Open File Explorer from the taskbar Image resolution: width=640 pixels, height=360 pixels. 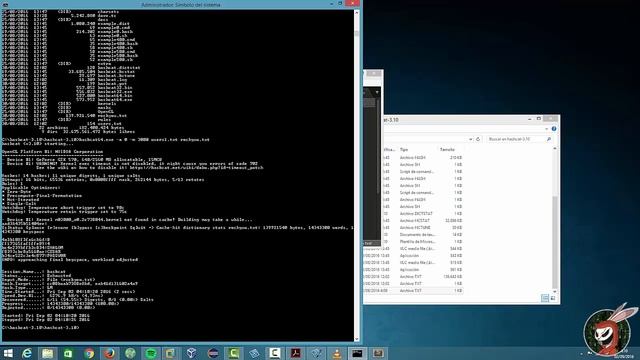(x=48, y=353)
